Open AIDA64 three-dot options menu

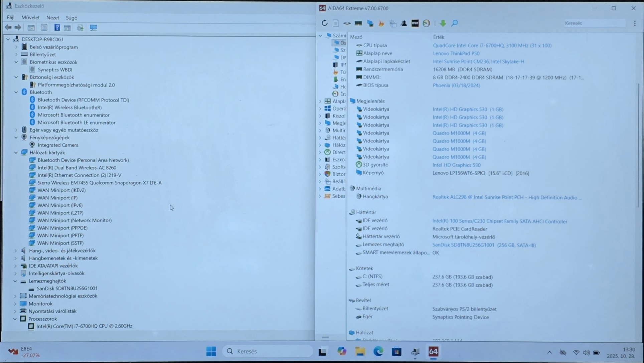point(635,23)
